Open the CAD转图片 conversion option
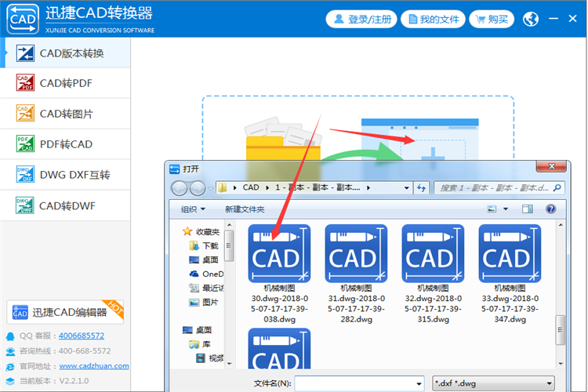This screenshot has height=392, width=588. 66,114
